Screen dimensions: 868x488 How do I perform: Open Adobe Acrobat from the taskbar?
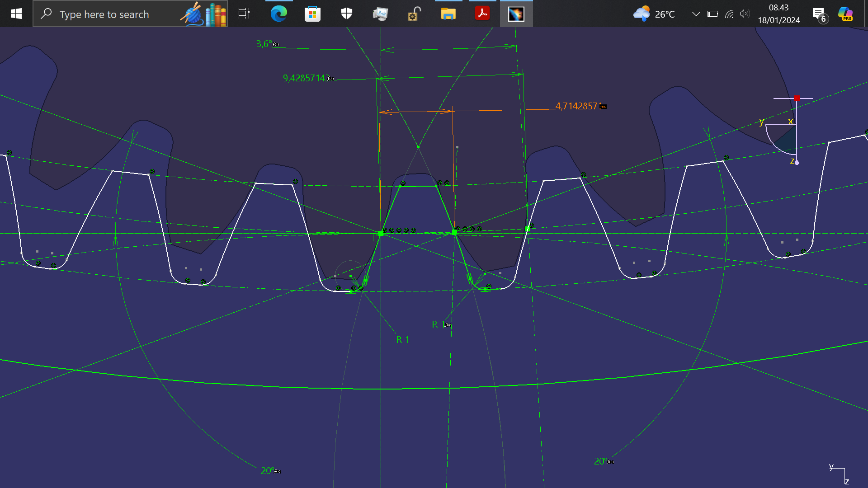tap(482, 14)
